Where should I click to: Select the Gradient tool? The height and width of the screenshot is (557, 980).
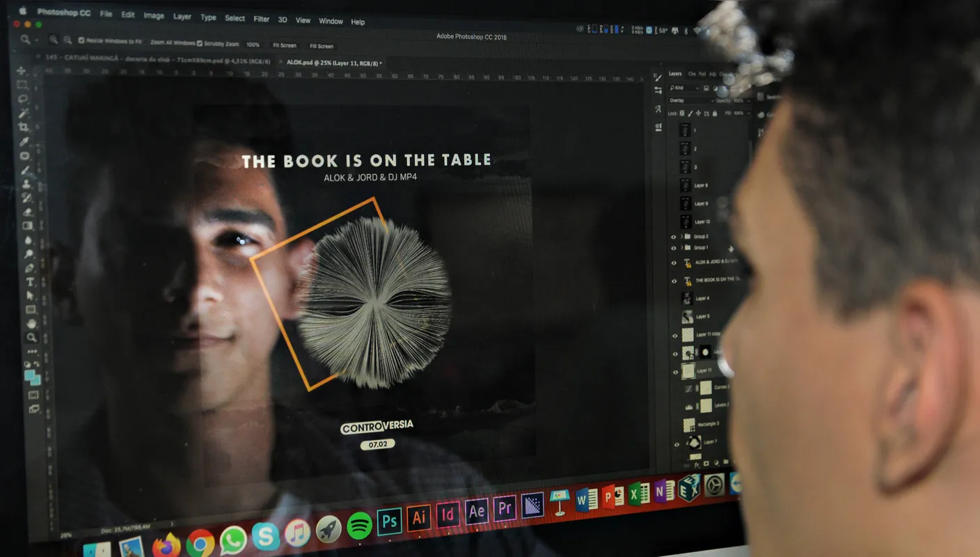tap(28, 226)
